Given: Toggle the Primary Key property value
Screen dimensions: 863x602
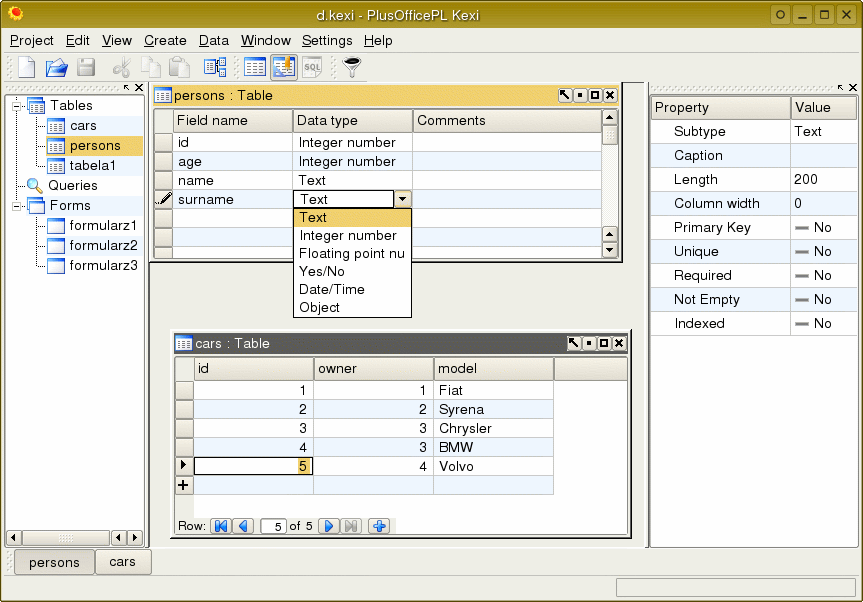Looking at the screenshot, I should [x=812, y=228].
